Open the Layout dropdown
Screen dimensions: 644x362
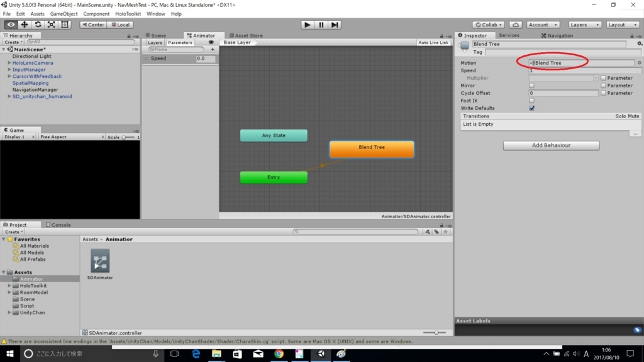623,25
